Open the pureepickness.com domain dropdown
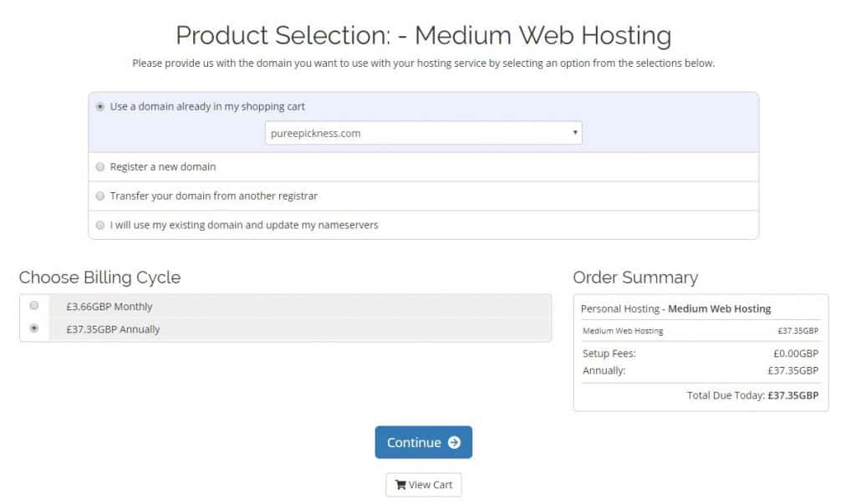 (422, 133)
